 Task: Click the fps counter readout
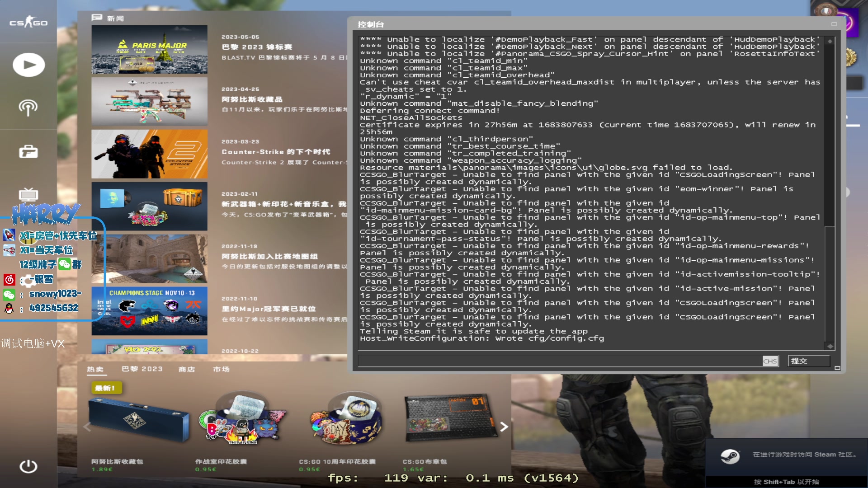453,478
